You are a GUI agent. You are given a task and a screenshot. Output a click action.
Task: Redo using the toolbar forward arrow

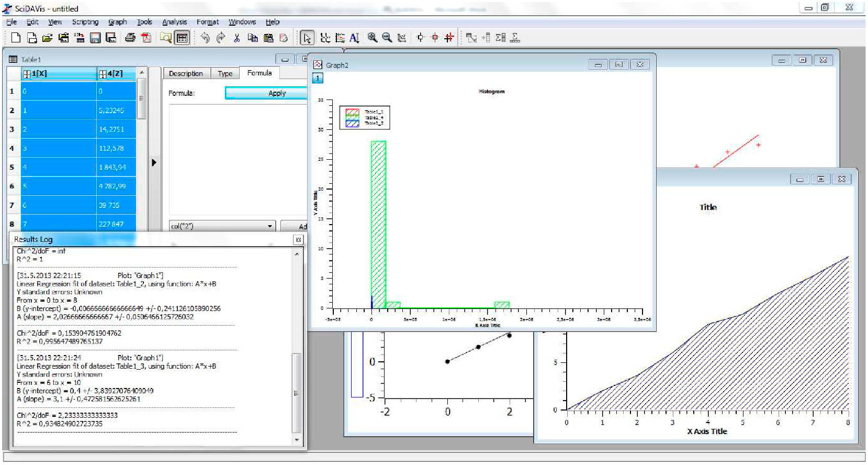(x=221, y=38)
